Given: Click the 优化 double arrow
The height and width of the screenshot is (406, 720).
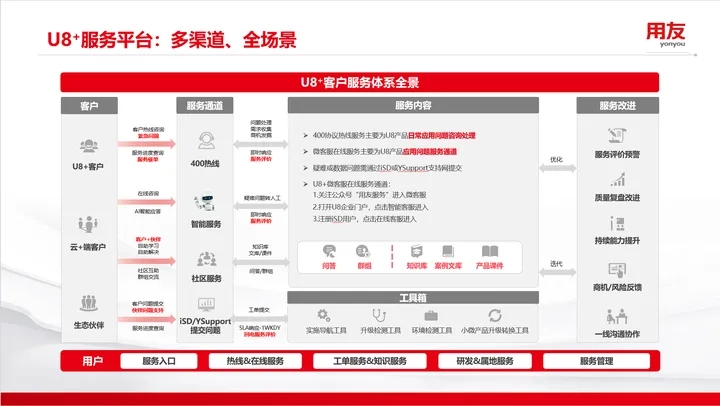Looking at the screenshot, I should click(x=557, y=169).
